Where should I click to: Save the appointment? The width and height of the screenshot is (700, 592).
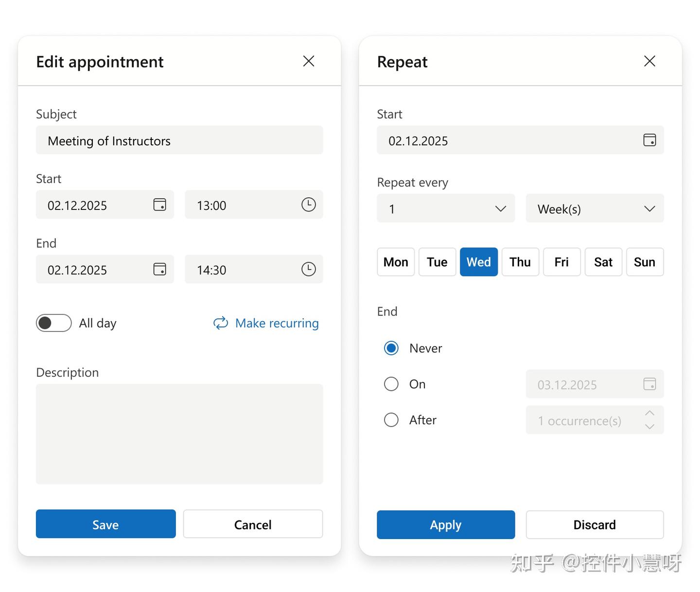(105, 524)
